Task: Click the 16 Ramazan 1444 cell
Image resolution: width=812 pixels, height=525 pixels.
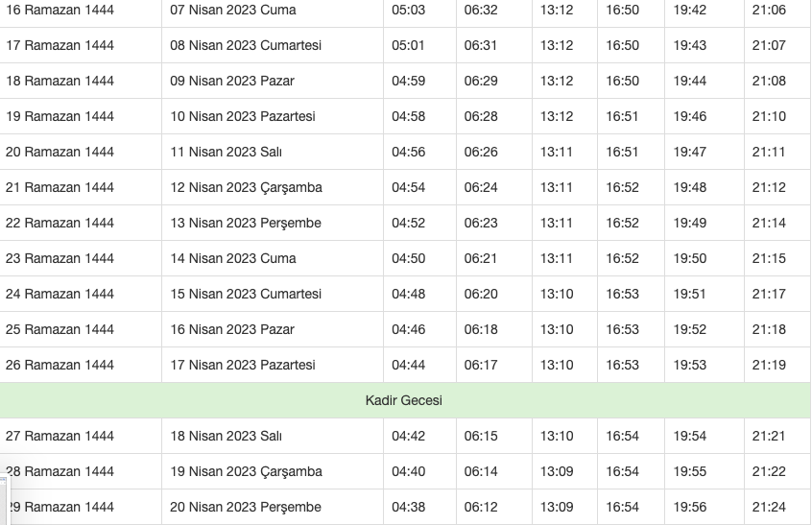Action: 60,10
